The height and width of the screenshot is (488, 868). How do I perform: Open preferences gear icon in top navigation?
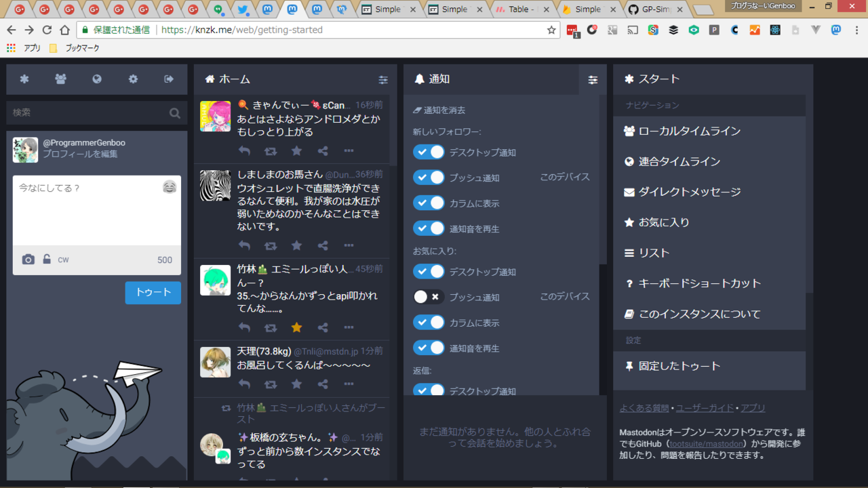pos(133,79)
